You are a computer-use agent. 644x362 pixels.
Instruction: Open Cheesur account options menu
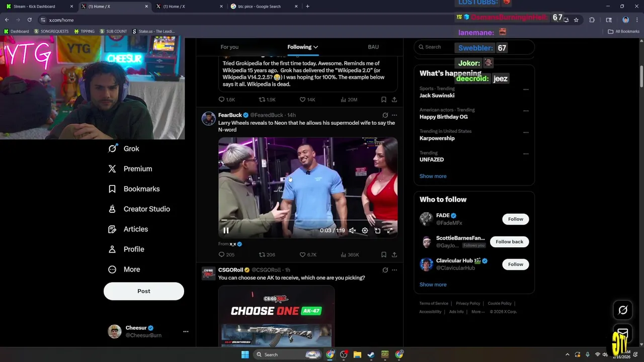(186, 331)
